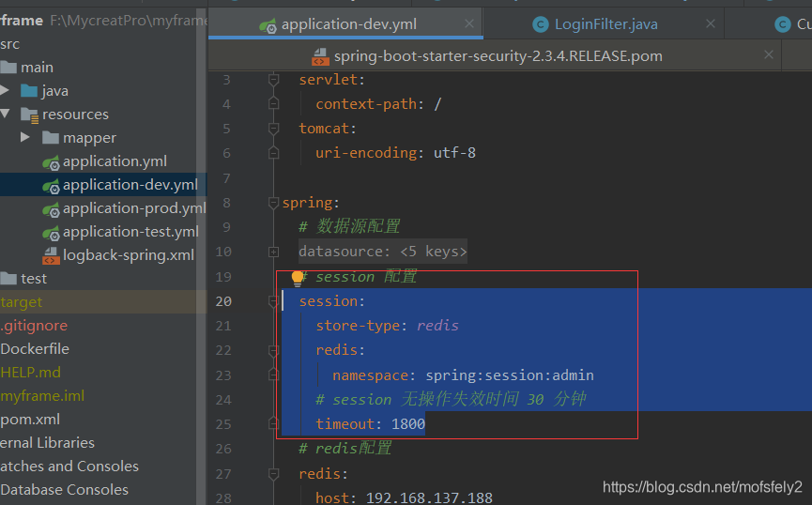Click the 'uri-encoding' key on line 6
Screen dimensions: 812x505
point(366,153)
